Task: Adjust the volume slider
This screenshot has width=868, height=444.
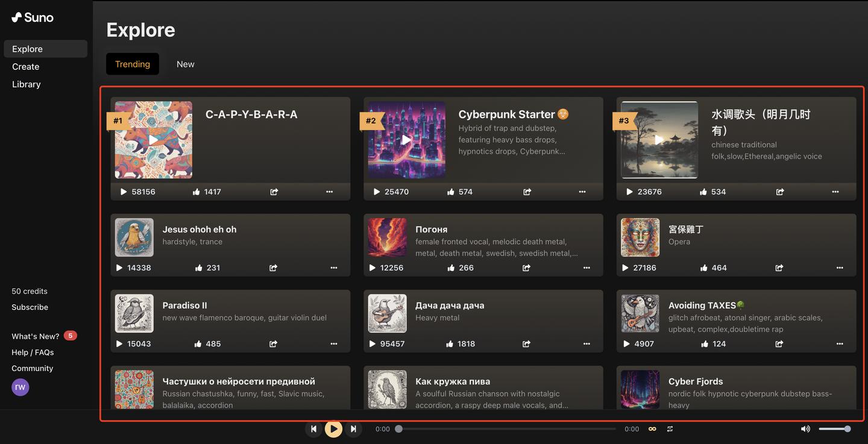Action: coord(834,429)
